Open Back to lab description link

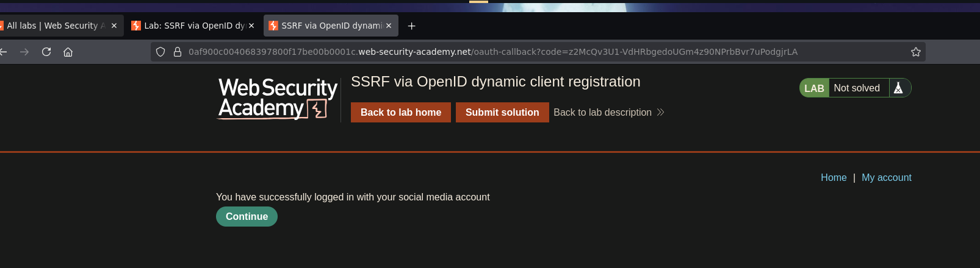[x=608, y=112]
